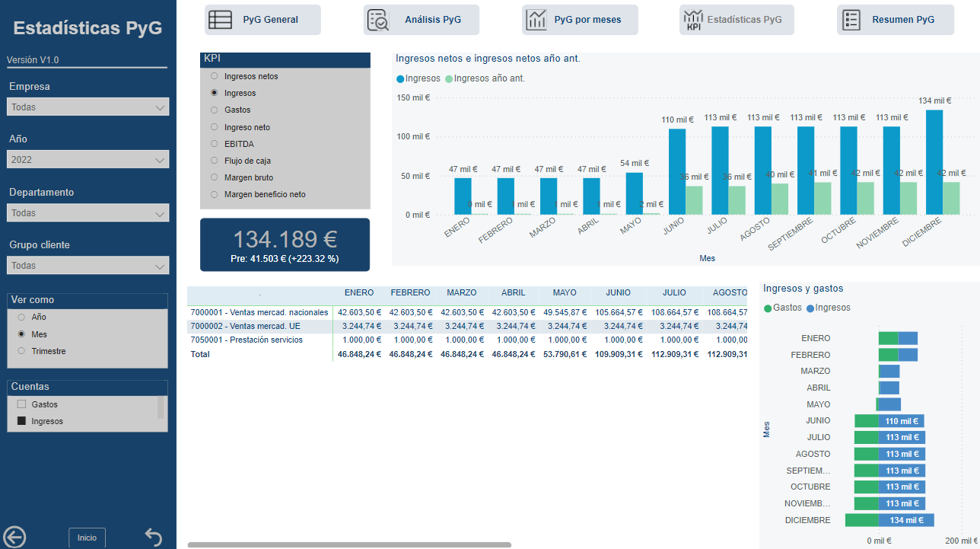This screenshot has width=980, height=549.
Task: Click the FEBRERO column header in table
Action: click(x=410, y=292)
